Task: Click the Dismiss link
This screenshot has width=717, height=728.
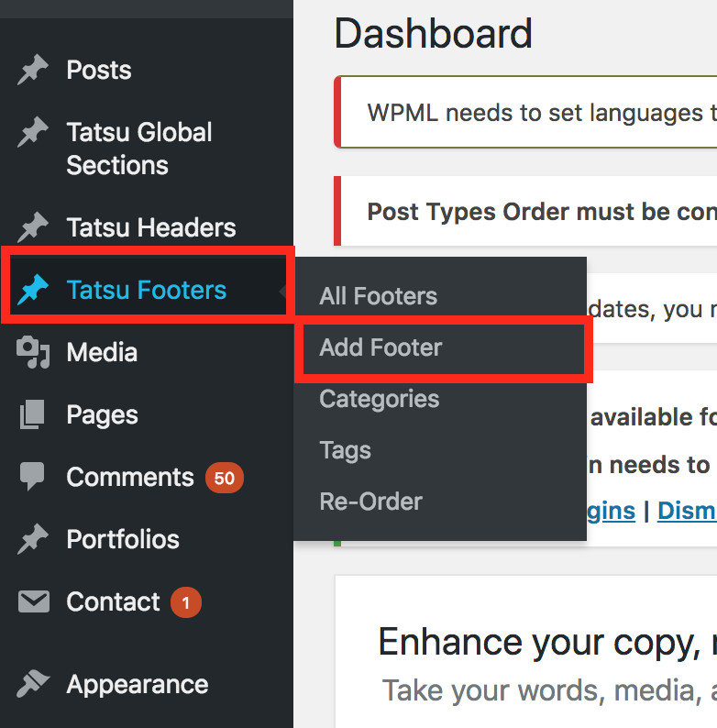Action: point(688,512)
